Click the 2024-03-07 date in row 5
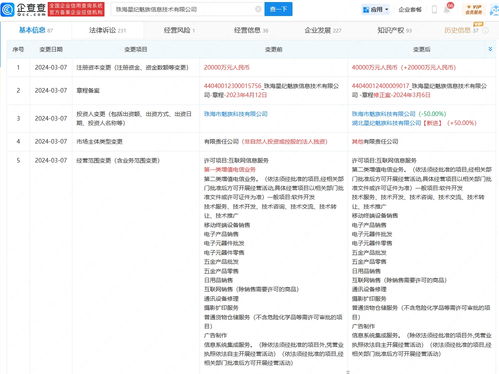 tap(51, 161)
